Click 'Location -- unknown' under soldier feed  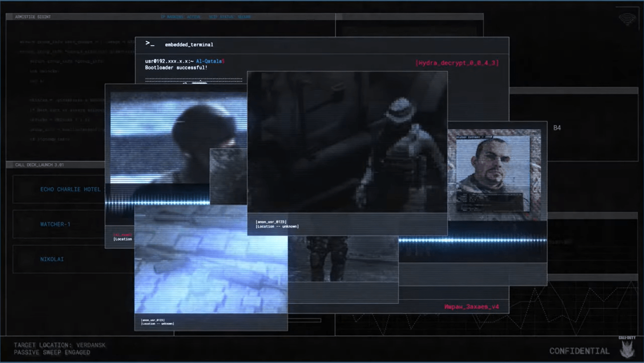coord(277,226)
